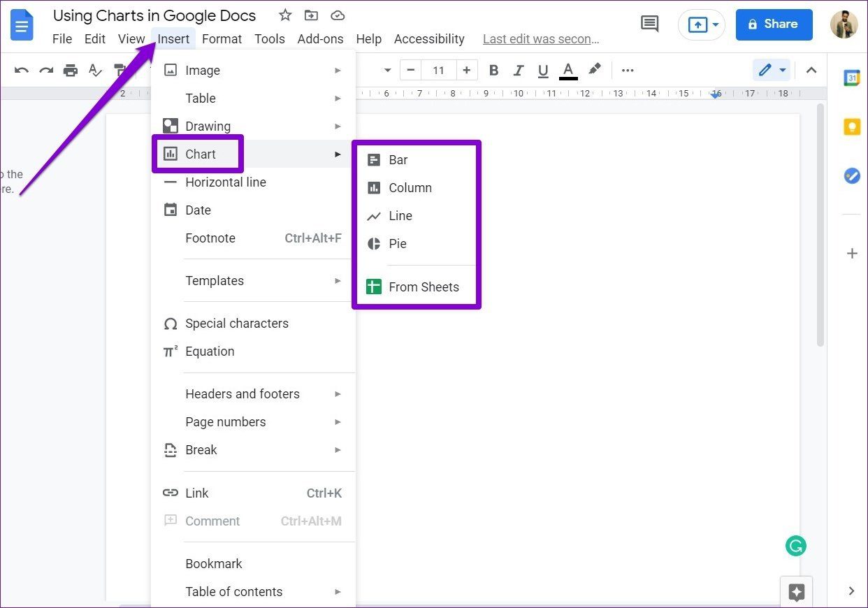Expand the Break submenu
Viewport: 868px width, 608px height.
tap(253, 450)
